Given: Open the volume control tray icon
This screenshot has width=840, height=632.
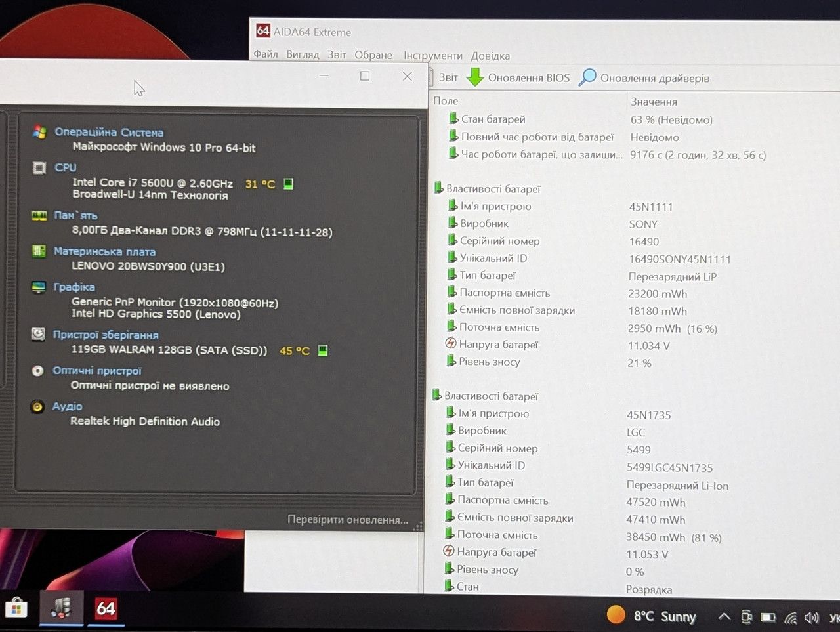Looking at the screenshot, I should point(812,618).
